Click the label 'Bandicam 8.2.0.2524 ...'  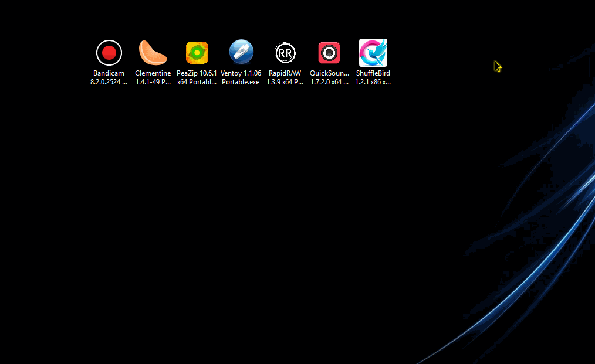[x=109, y=77]
